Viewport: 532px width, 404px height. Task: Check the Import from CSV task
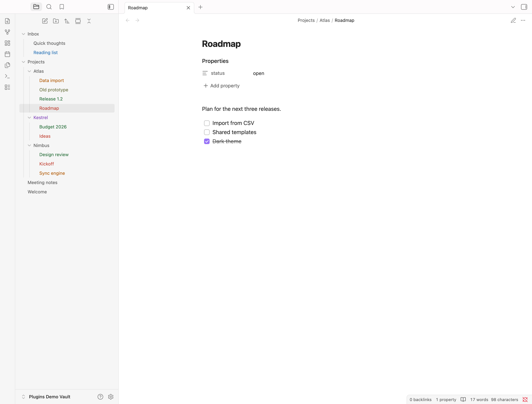207,123
